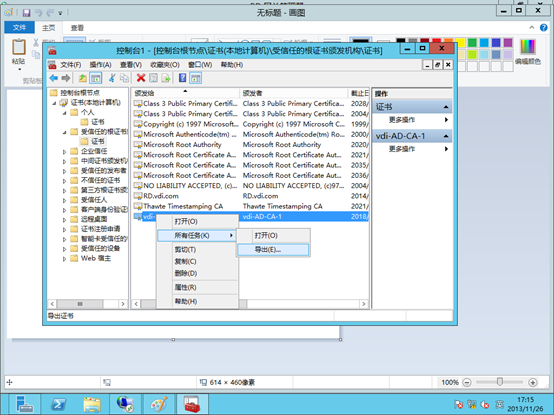This screenshot has width=554, height=415.
Task: Click the Copy icon in MMC toolbar
Action: tap(124, 78)
